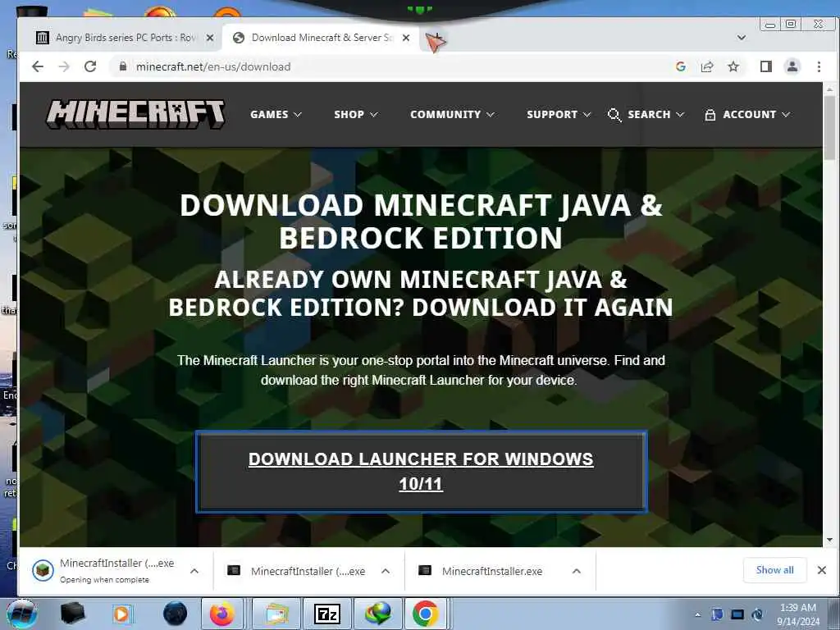Open 7-Zip from the taskbar
The width and height of the screenshot is (840, 630).
click(x=327, y=614)
